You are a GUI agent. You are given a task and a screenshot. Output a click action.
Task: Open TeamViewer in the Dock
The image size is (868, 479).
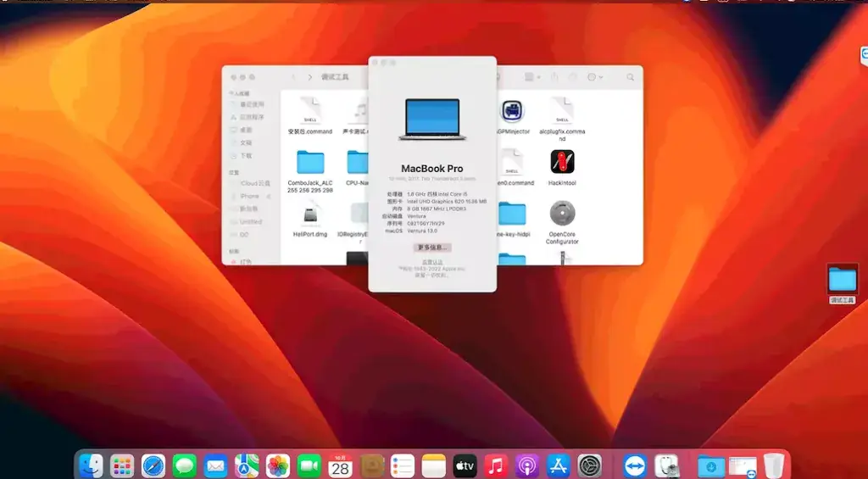coord(634,466)
